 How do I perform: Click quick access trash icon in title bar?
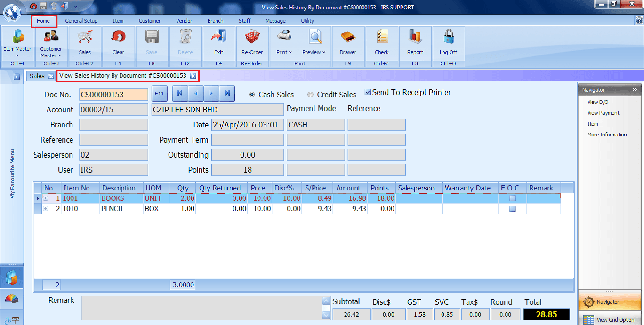54,6
